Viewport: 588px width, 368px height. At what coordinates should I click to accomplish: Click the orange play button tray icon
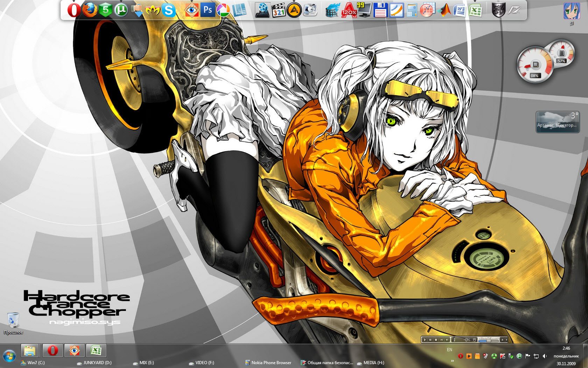(469, 356)
